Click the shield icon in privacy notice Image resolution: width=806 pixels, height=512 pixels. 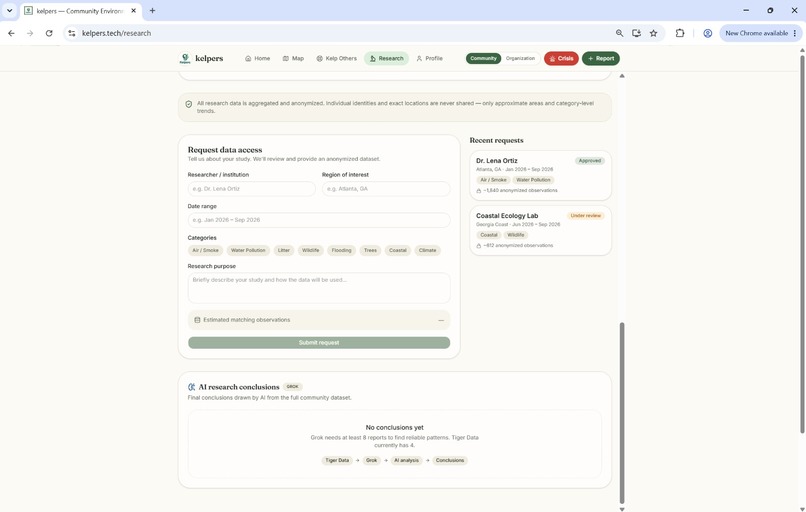[x=189, y=104]
